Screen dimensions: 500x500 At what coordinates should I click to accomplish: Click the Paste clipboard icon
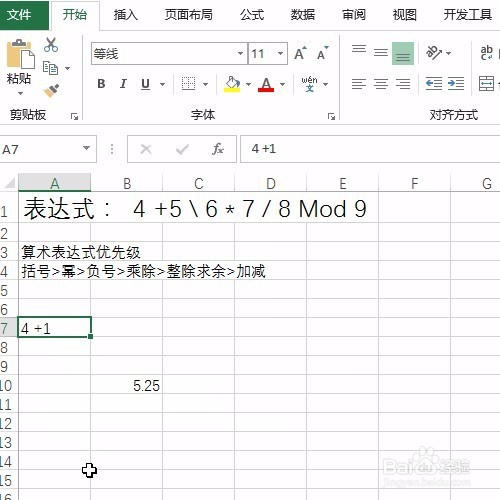coord(20,54)
